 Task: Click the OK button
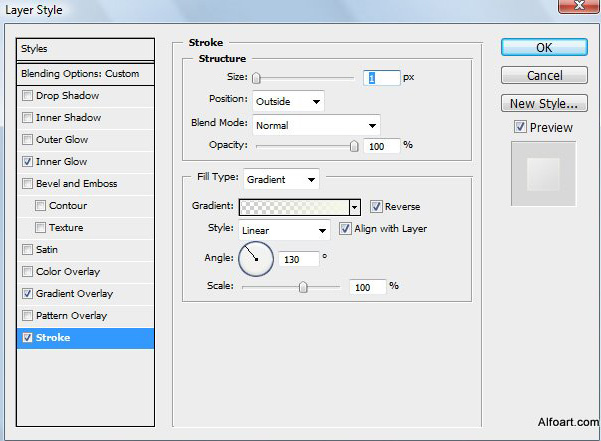544,48
